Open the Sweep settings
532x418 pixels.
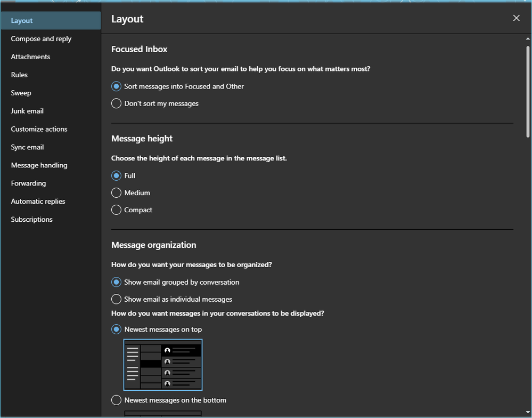[51, 93]
